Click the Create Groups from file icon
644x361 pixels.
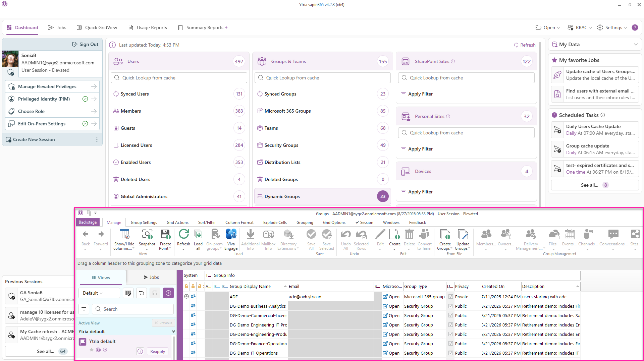(x=445, y=234)
